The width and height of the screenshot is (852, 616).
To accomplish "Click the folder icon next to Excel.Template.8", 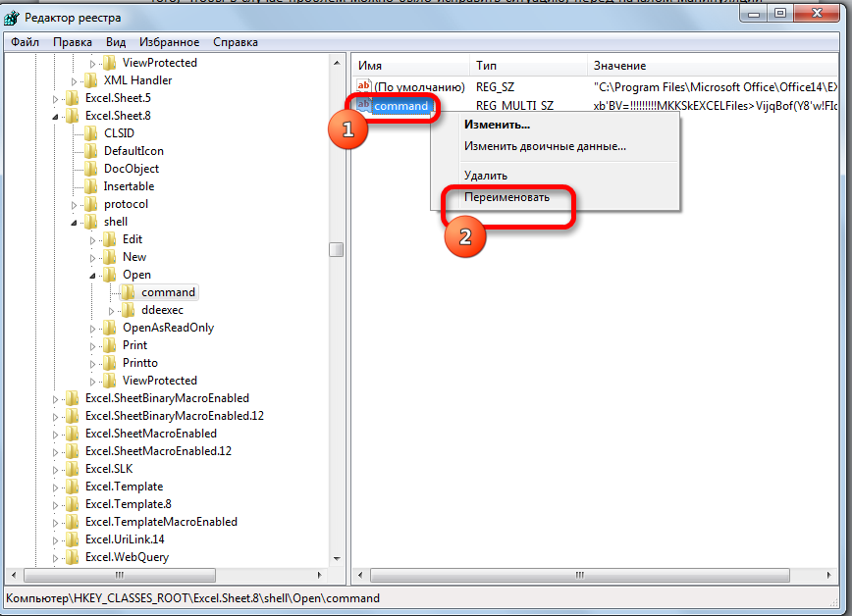I will tap(73, 504).
